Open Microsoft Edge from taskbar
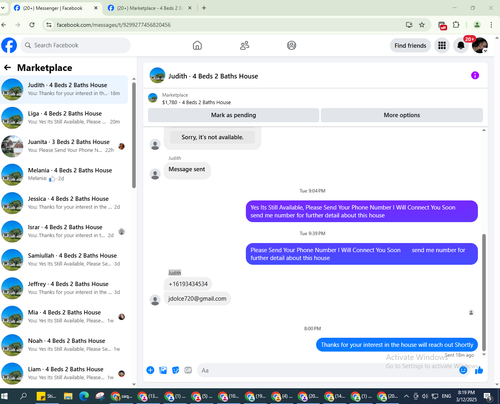The image size is (500, 404). 84,396
